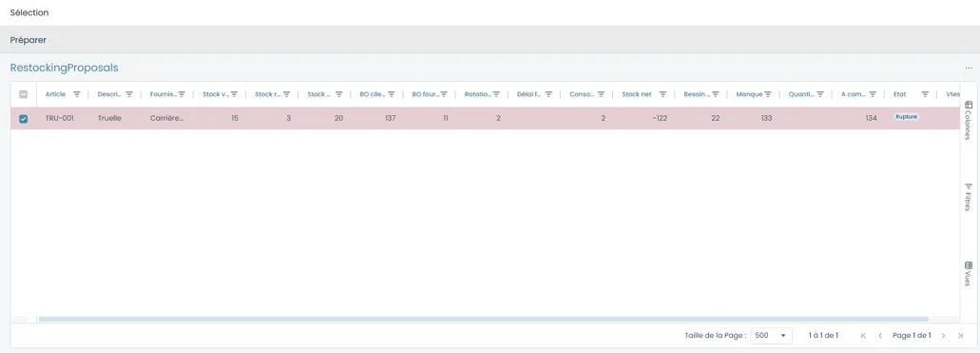980x353 pixels.
Task: Open filter menu for Fournis... column
Action: pyautogui.click(x=182, y=94)
